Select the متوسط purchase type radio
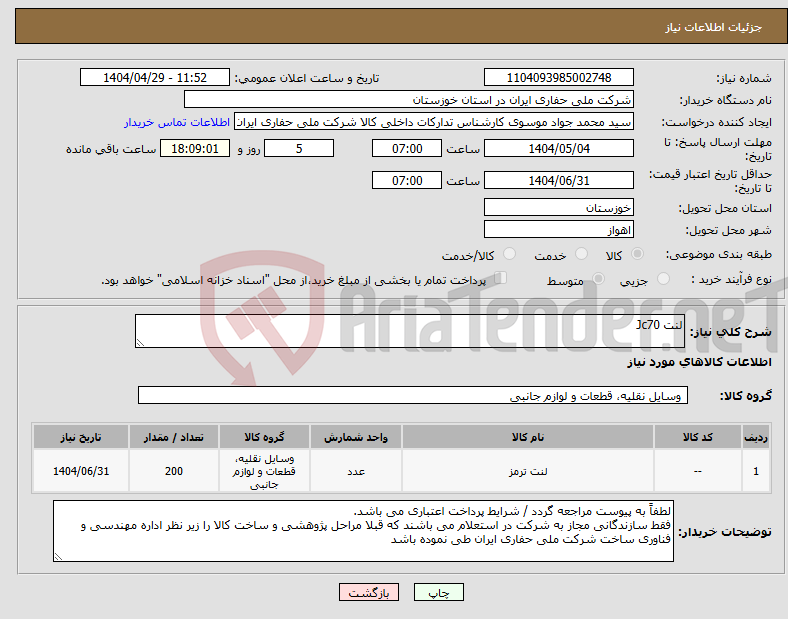The height and width of the screenshot is (619, 788). (x=598, y=278)
